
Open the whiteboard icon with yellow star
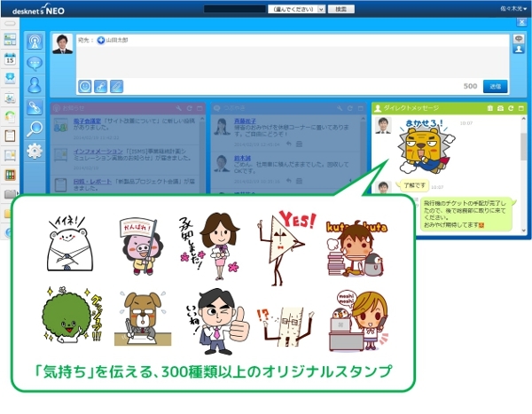click(10, 155)
